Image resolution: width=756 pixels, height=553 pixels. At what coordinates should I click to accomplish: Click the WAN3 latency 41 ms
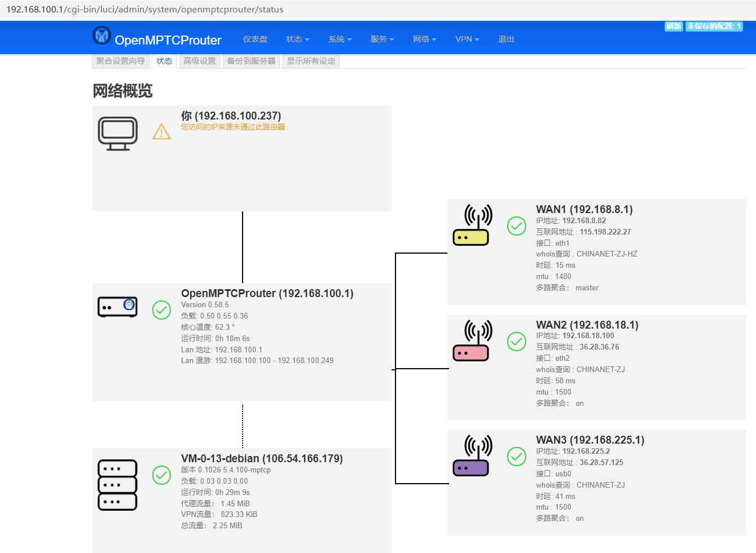coord(565,496)
